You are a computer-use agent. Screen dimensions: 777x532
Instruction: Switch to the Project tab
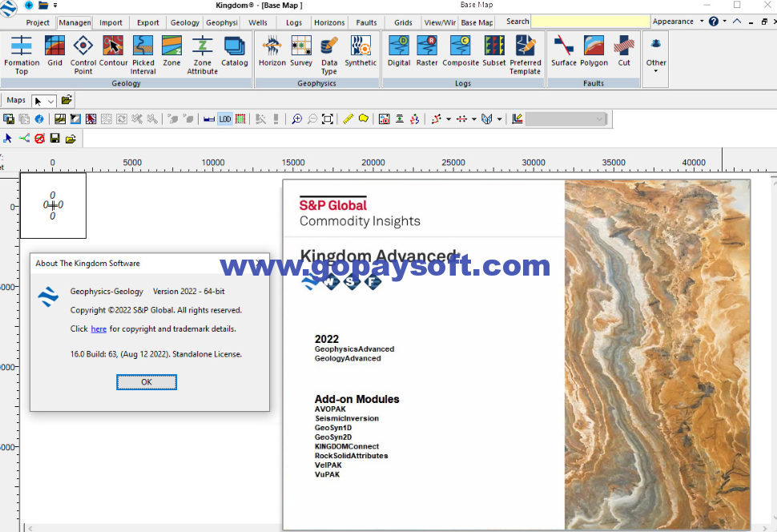coord(38,22)
